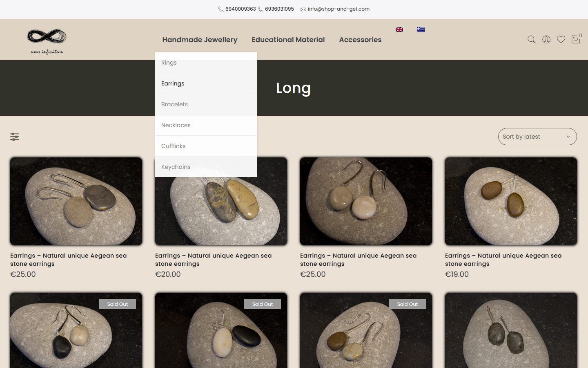588x368 pixels.
Task: Call the phone number 6936031095
Action: 279,9
